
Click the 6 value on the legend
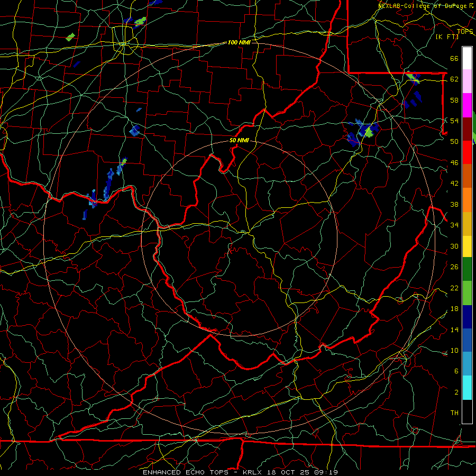[x=456, y=371]
